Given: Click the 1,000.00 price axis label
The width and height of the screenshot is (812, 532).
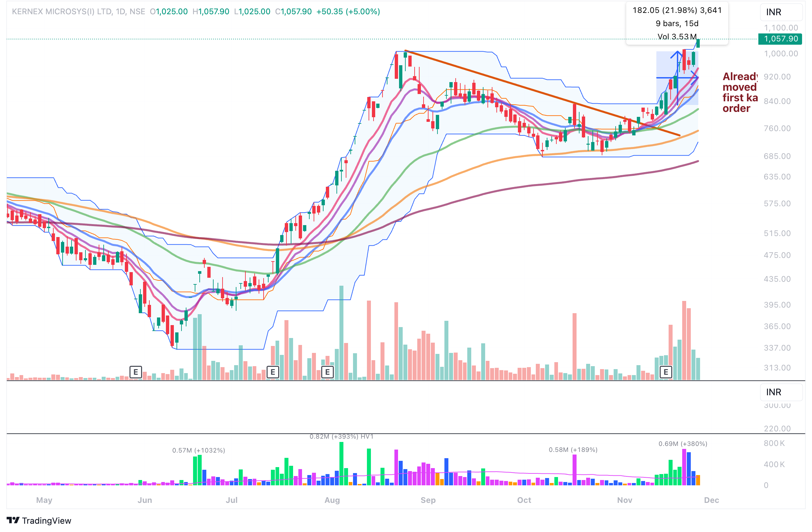Looking at the screenshot, I should coord(781,54).
